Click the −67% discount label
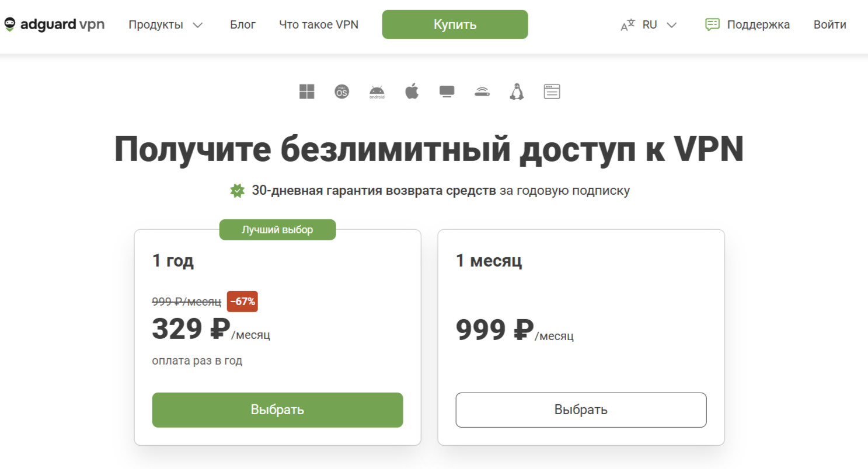The image size is (868, 469). (242, 302)
